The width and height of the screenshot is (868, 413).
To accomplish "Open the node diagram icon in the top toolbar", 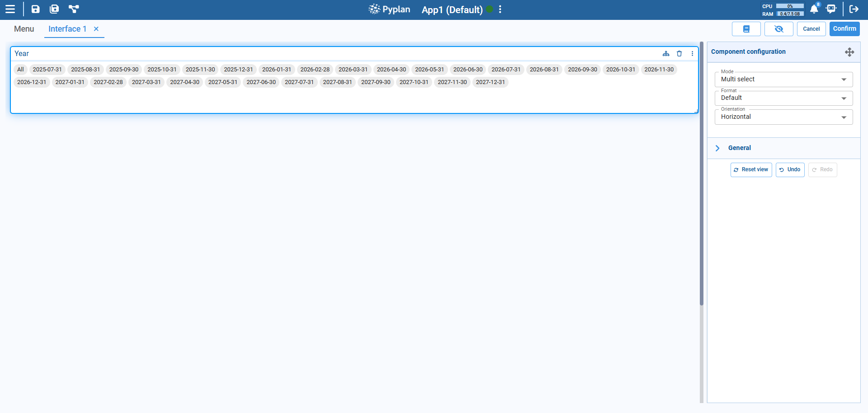I will [x=74, y=9].
